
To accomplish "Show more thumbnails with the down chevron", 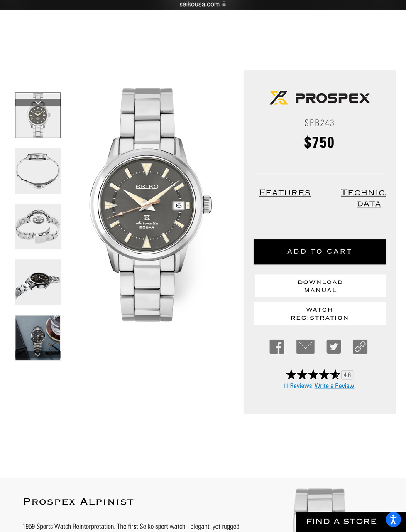I will tap(38, 355).
